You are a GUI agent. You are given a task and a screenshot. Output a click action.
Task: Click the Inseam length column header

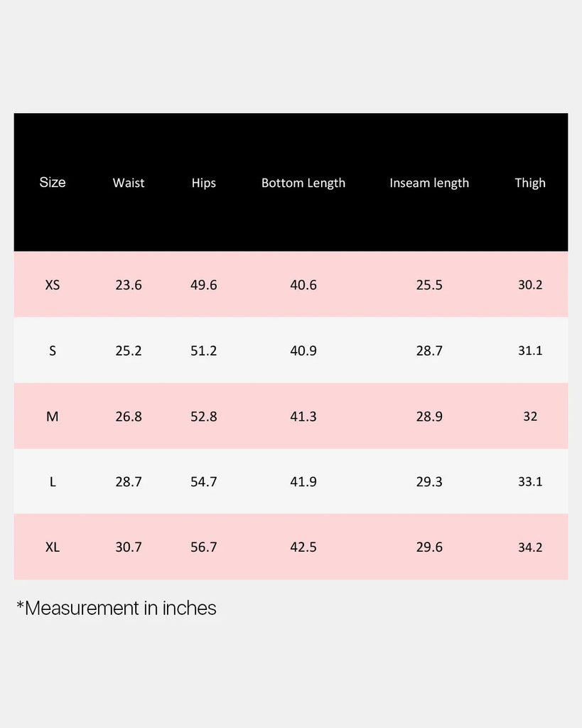[429, 183]
